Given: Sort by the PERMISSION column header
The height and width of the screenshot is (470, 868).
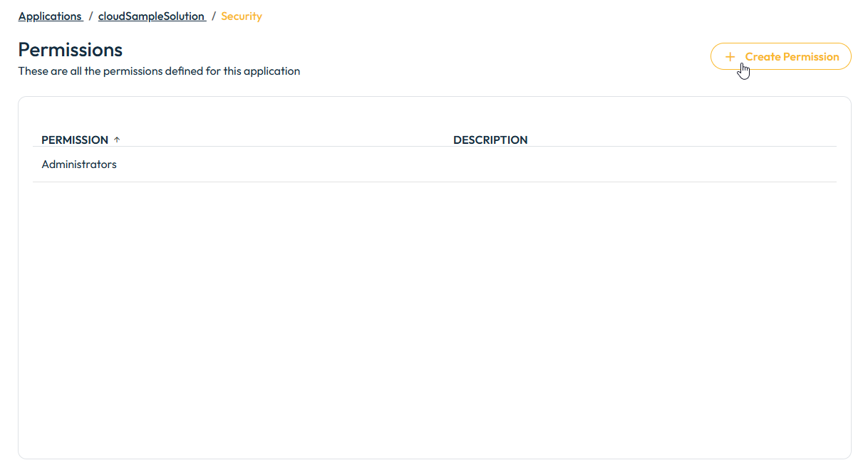Looking at the screenshot, I should pos(75,140).
